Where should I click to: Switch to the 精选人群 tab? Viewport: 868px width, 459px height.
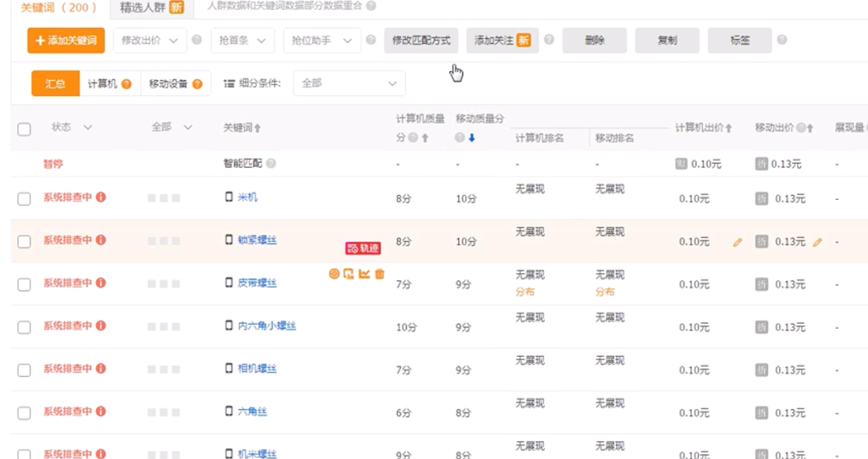pos(151,8)
